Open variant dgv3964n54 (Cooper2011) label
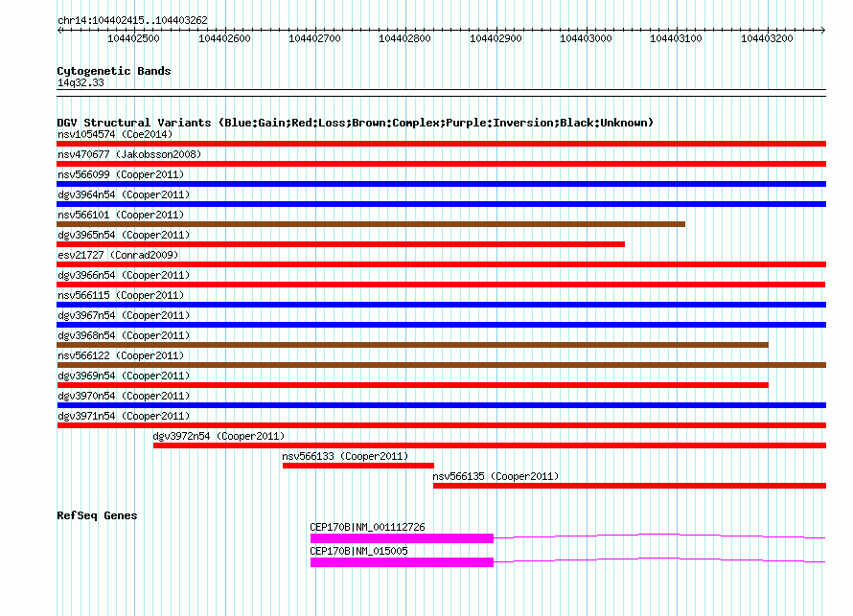Viewport: 853px width, 616px height. [x=124, y=194]
